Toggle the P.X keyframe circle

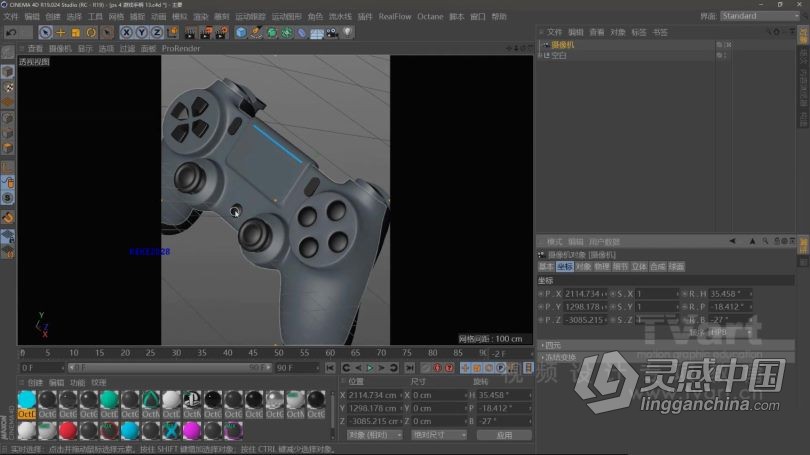click(x=541, y=293)
